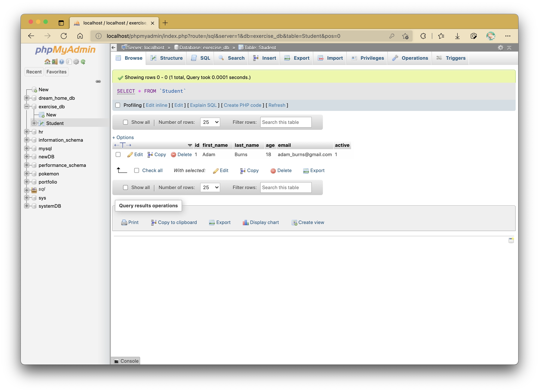Click Copy to clipboard link
This screenshot has width=539, height=392.
(174, 223)
